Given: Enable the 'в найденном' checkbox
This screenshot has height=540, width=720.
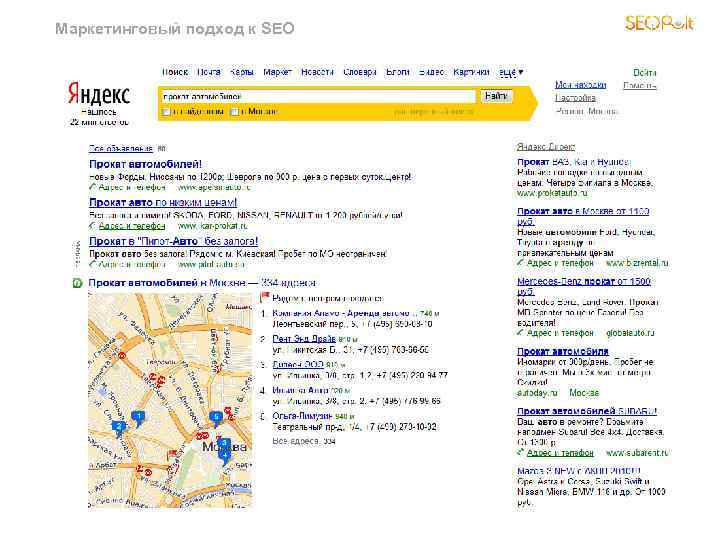Looking at the screenshot, I should (166, 112).
